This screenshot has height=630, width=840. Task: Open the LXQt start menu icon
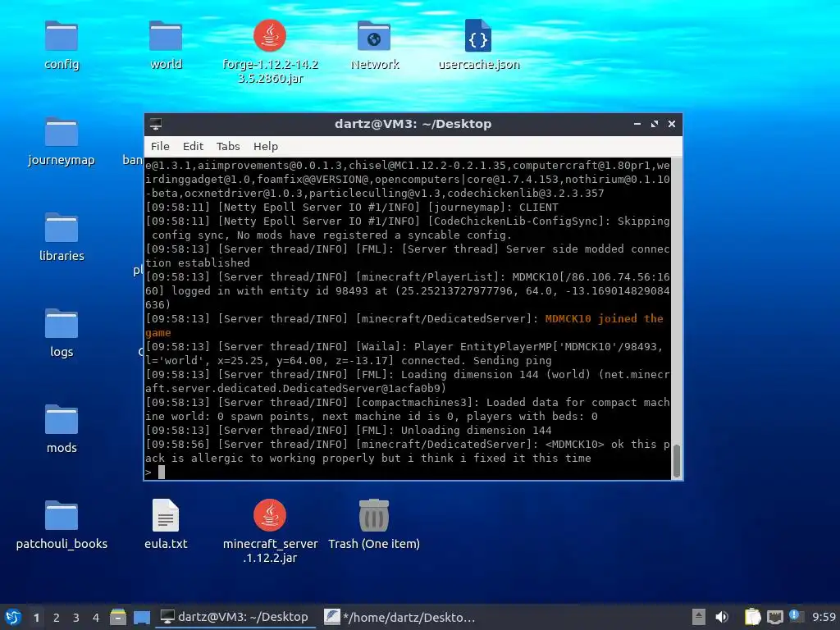13,617
